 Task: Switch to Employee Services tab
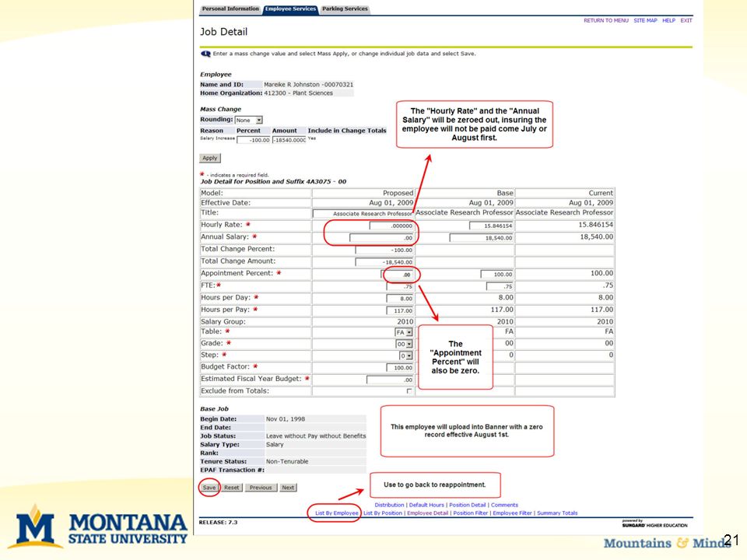290,9
